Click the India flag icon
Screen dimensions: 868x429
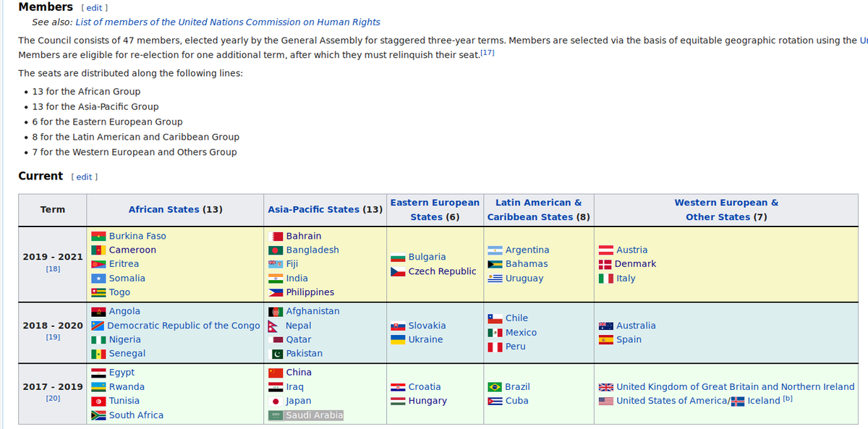pyautogui.click(x=276, y=279)
